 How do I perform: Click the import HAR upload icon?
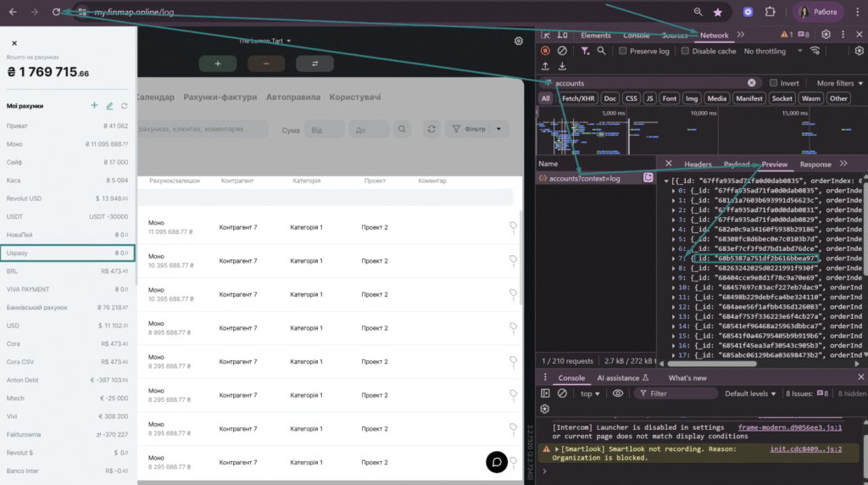[545, 66]
